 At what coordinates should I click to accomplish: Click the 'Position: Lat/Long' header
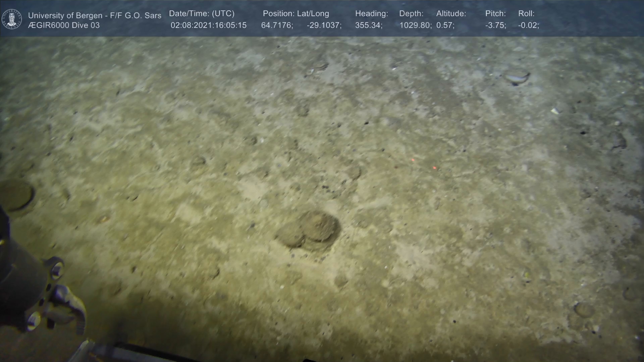tap(296, 14)
